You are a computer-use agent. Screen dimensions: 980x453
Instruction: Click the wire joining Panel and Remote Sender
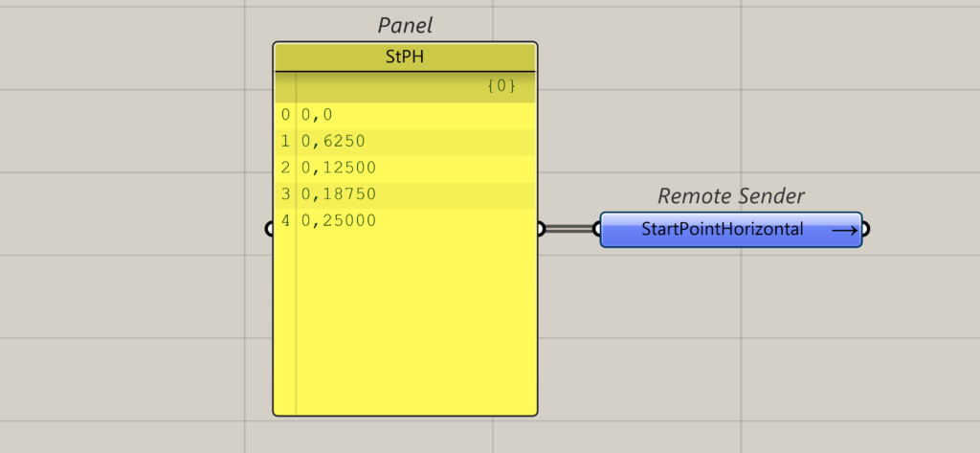pyautogui.click(x=570, y=229)
